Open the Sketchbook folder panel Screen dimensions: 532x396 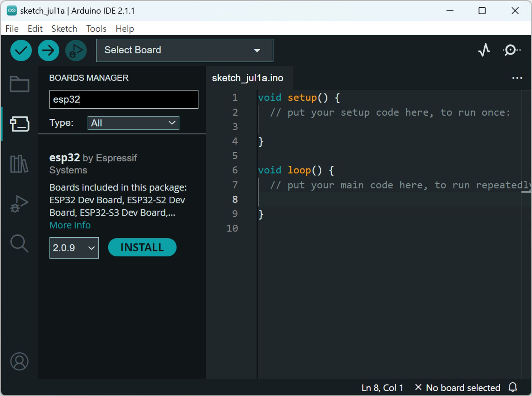point(19,83)
